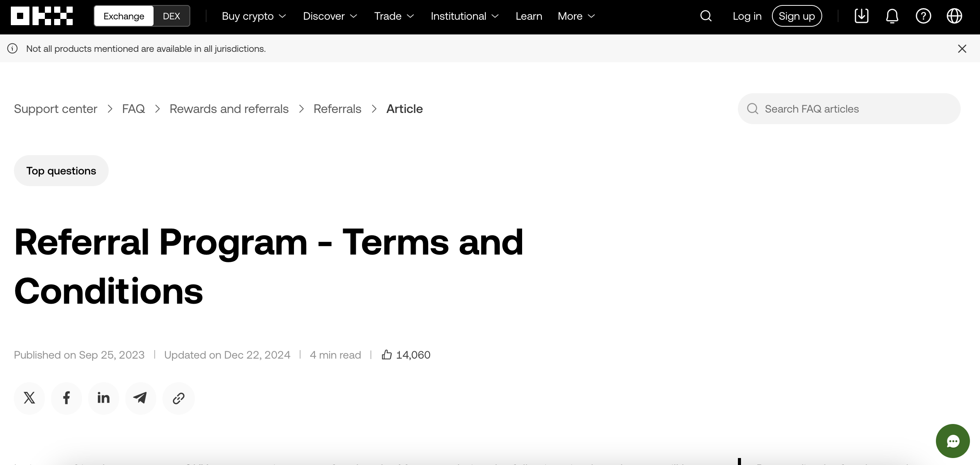Switch to the Exchange tab
980x465 pixels.
click(x=124, y=15)
